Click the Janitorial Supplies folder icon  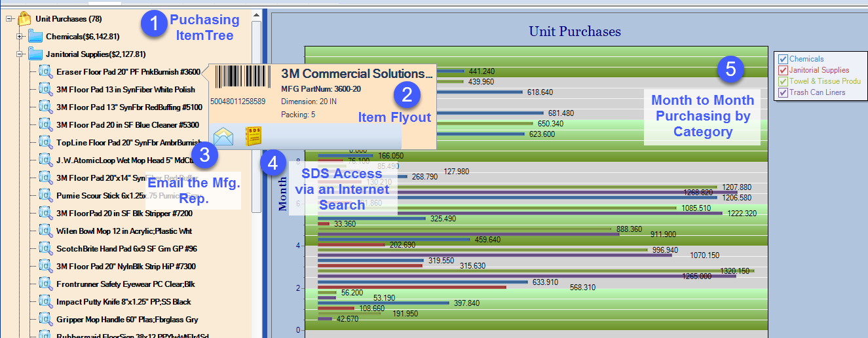[35, 54]
